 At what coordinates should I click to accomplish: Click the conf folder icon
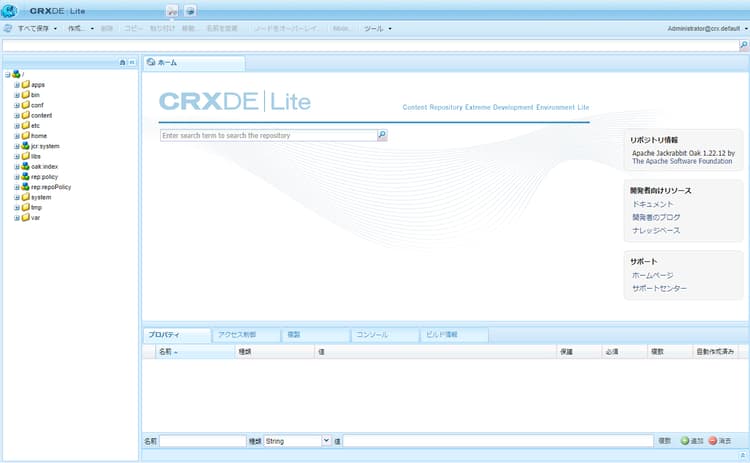tap(26, 105)
